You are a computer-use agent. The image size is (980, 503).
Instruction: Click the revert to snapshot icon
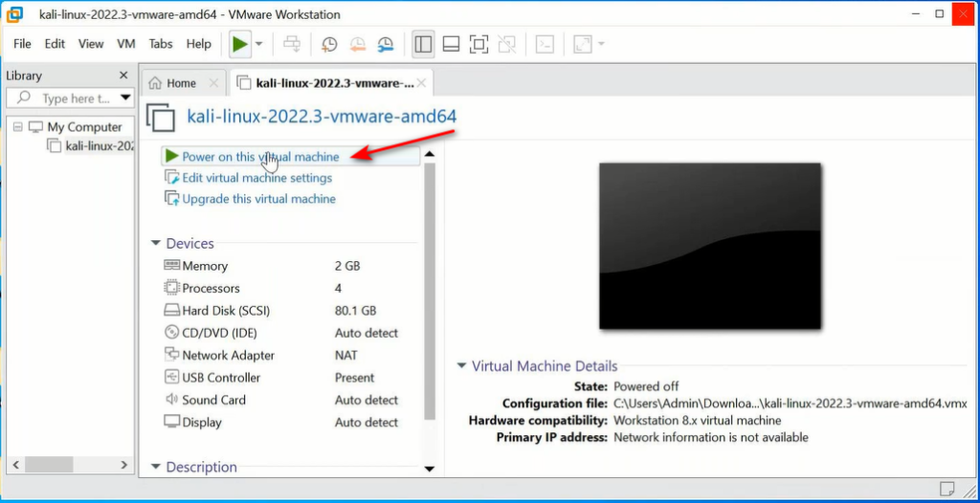coord(357,44)
